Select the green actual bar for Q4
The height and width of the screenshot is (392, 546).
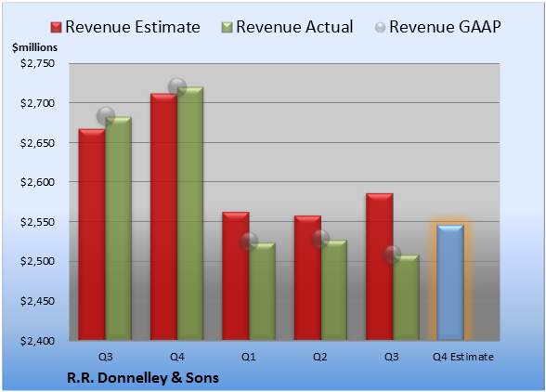coord(190,214)
